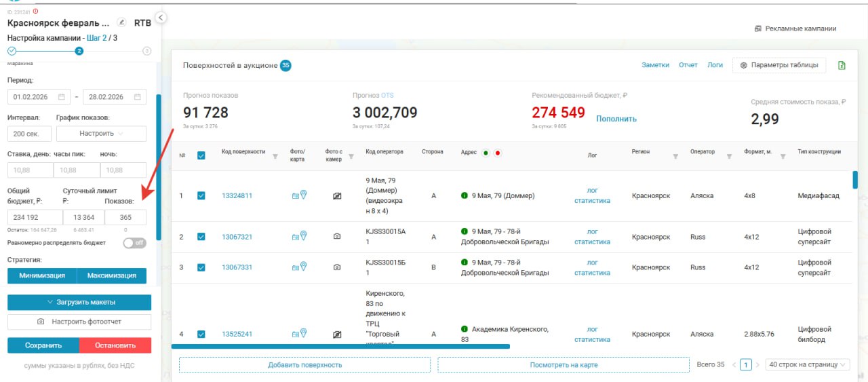Open the Логи tab
868x382 pixels.
[x=715, y=65]
